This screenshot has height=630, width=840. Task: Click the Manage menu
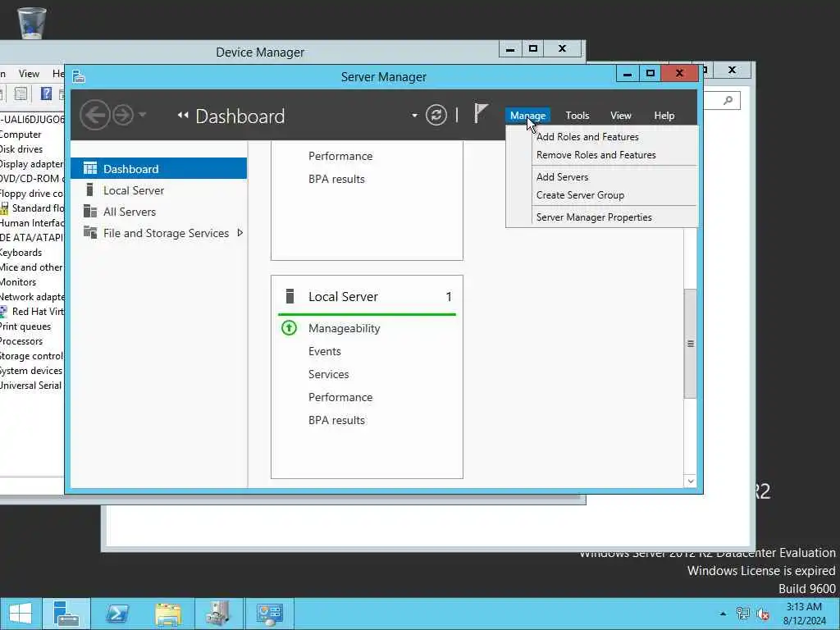[527, 116]
